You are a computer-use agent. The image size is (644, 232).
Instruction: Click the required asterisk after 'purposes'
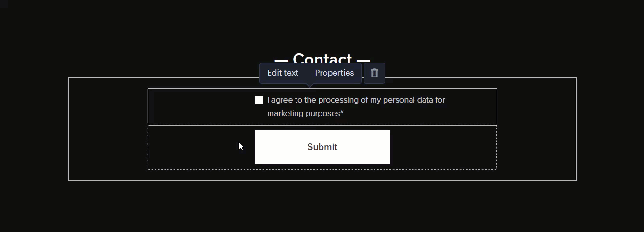[x=342, y=113]
